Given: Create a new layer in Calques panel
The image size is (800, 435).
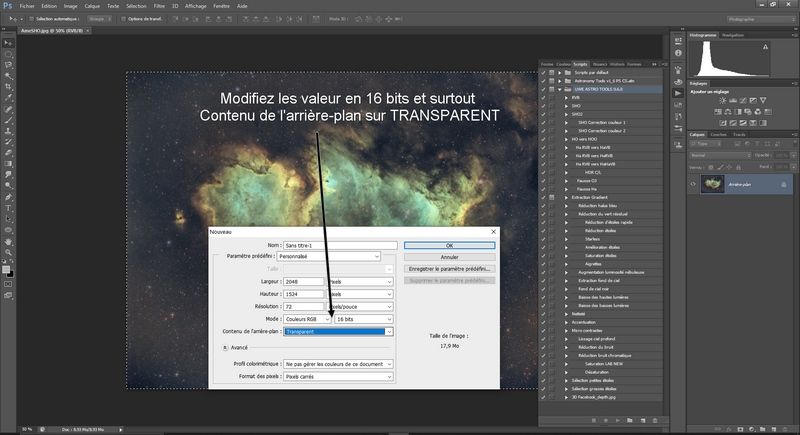Looking at the screenshot, I should point(774,429).
